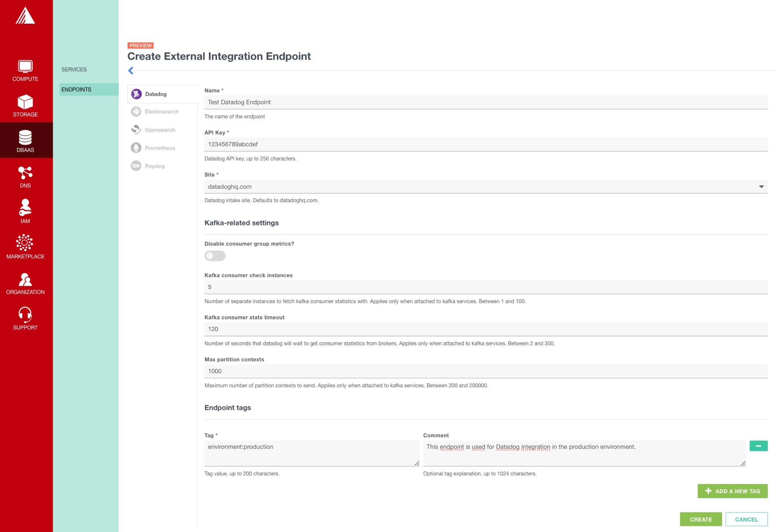Viewport: 776px width, 532px height.
Task: Open the Storage section icon
Action: point(25,102)
